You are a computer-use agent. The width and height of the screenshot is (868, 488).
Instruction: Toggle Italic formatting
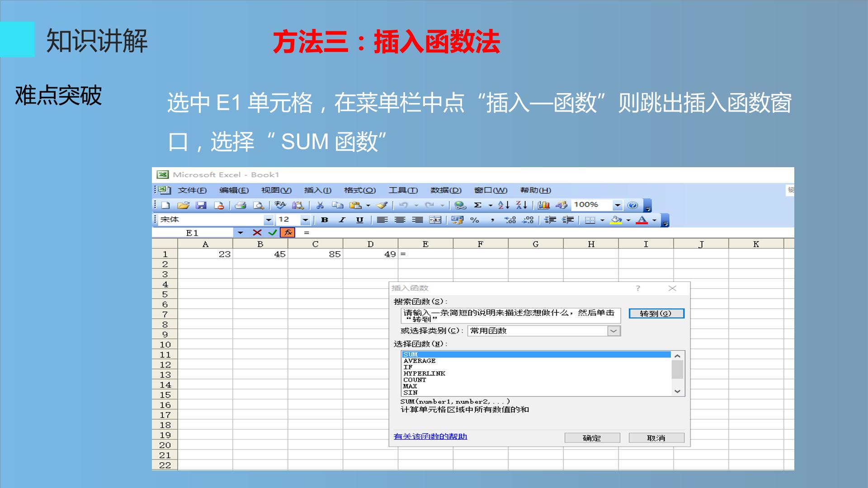[x=342, y=220]
